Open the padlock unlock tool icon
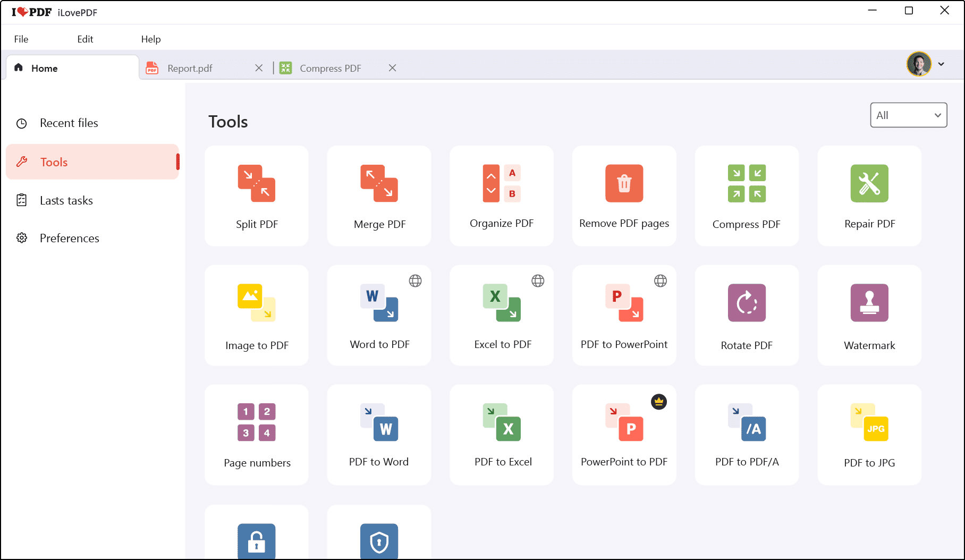The height and width of the screenshot is (560, 965). tap(257, 541)
